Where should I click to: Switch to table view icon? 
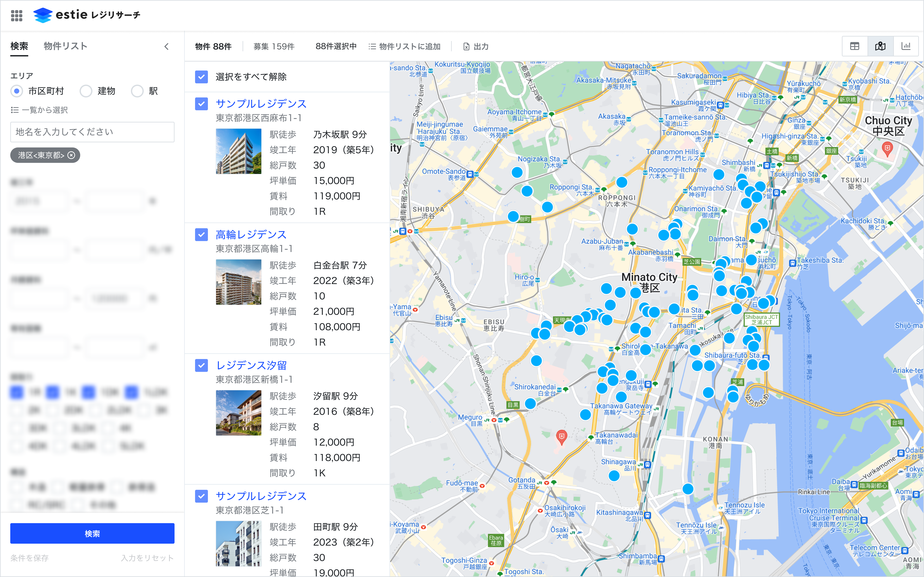coord(855,46)
